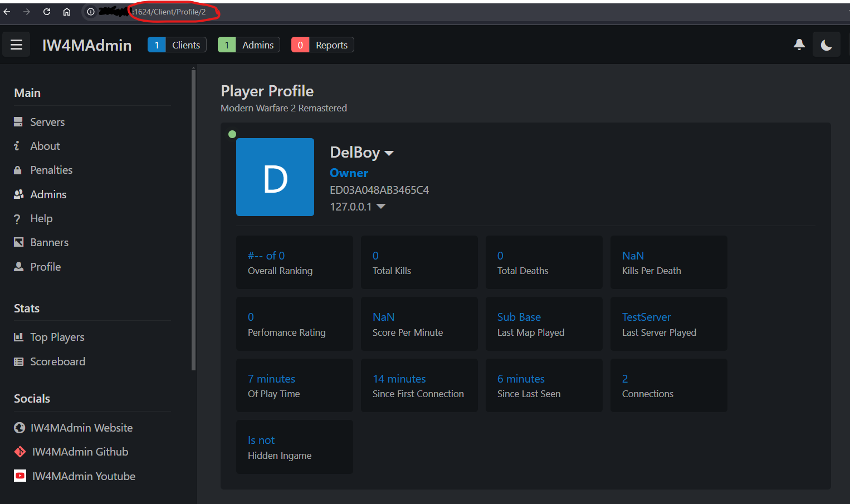Open the Banners page
The width and height of the screenshot is (850, 504).
pyautogui.click(x=50, y=242)
